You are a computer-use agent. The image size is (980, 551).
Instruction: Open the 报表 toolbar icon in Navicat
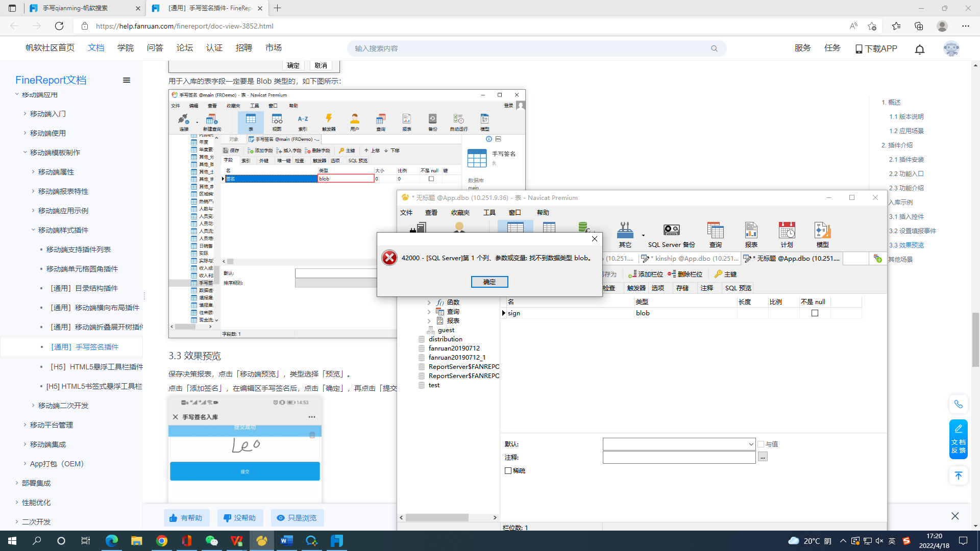pyautogui.click(x=751, y=236)
